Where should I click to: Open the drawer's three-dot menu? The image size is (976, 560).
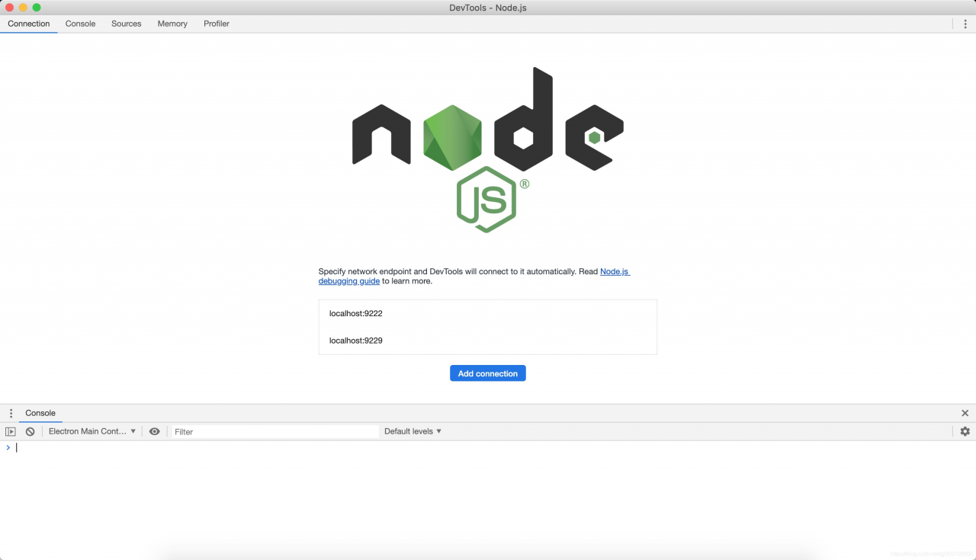tap(11, 413)
